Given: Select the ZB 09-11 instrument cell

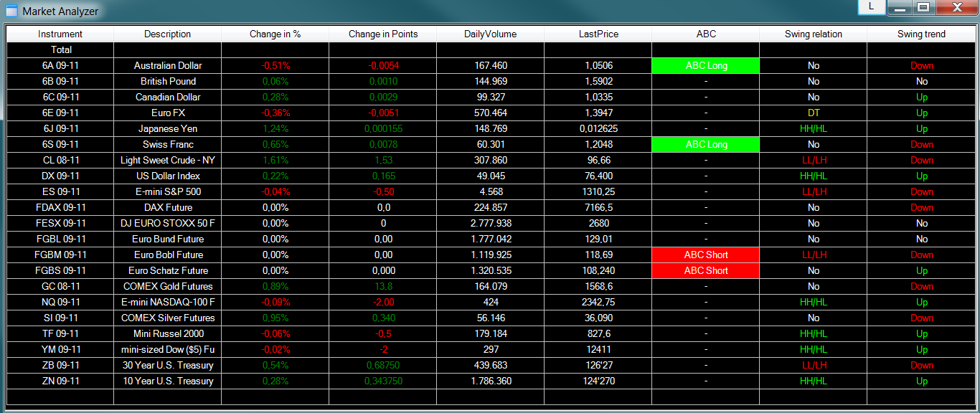Looking at the screenshot, I should tap(60, 365).
